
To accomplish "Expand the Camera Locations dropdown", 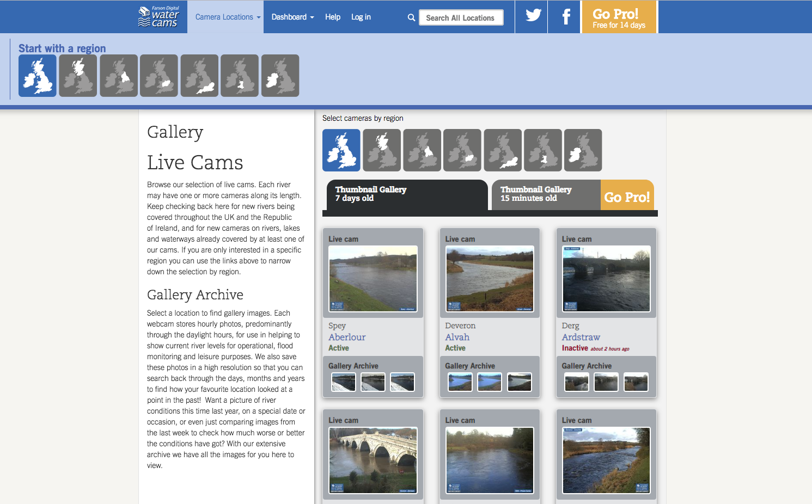I will pyautogui.click(x=228, y=17).
